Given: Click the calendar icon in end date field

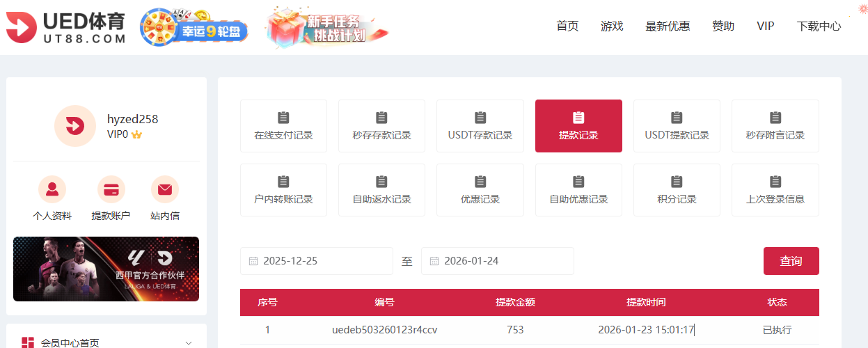Looking at the screenshot, I should (x=434, y=261).
